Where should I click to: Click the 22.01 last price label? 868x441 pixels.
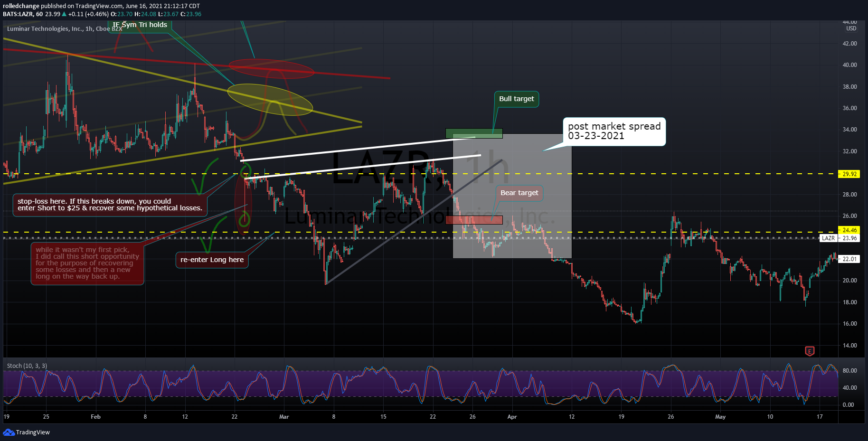tap(849, 259)
